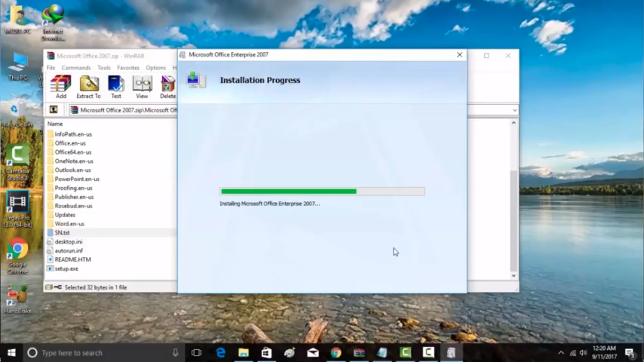Open the MEDIA PC desktop icon

(18, 20)
